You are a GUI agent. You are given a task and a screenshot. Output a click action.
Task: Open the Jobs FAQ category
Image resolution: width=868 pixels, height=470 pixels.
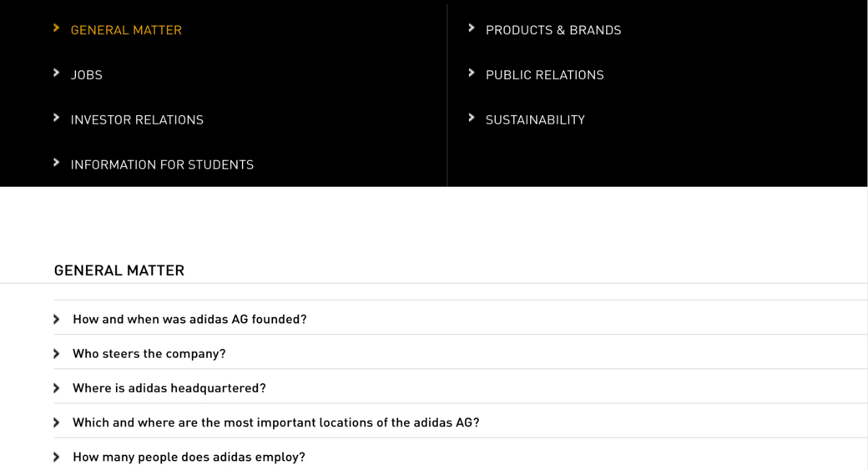87,75
